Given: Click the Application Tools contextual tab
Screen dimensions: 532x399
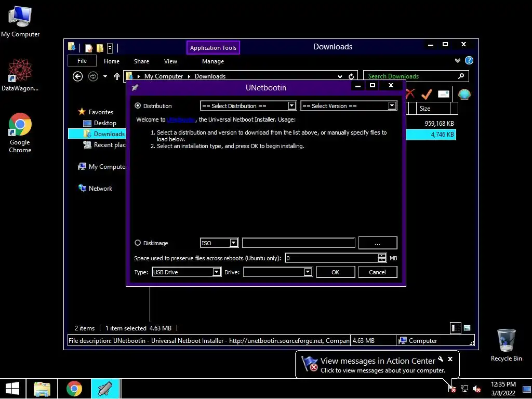Looking at the screenshot, I should 213,48.
